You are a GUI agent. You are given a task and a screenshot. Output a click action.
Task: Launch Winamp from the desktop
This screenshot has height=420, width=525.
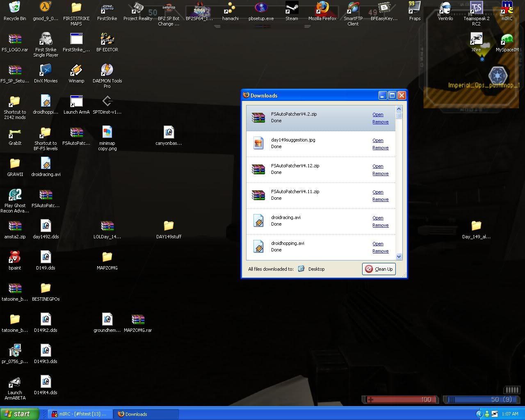pos(76,73)
